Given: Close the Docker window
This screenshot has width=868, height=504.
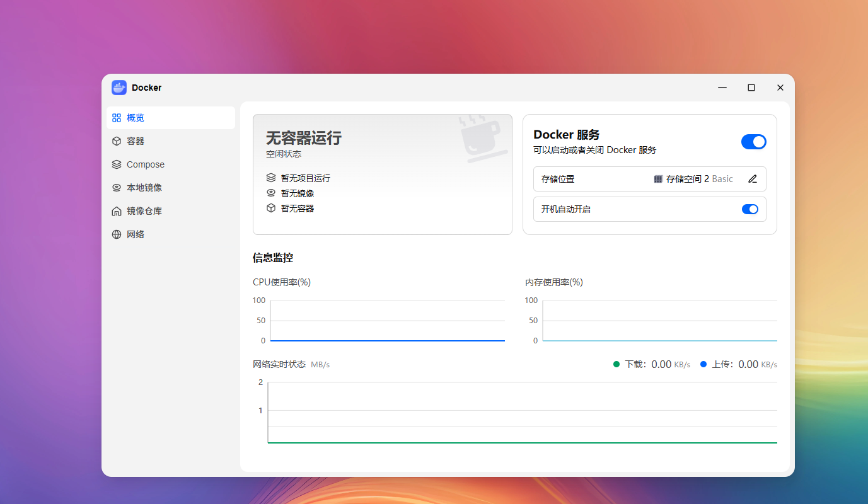Looking at the screenshot, I should click(780, 88).
